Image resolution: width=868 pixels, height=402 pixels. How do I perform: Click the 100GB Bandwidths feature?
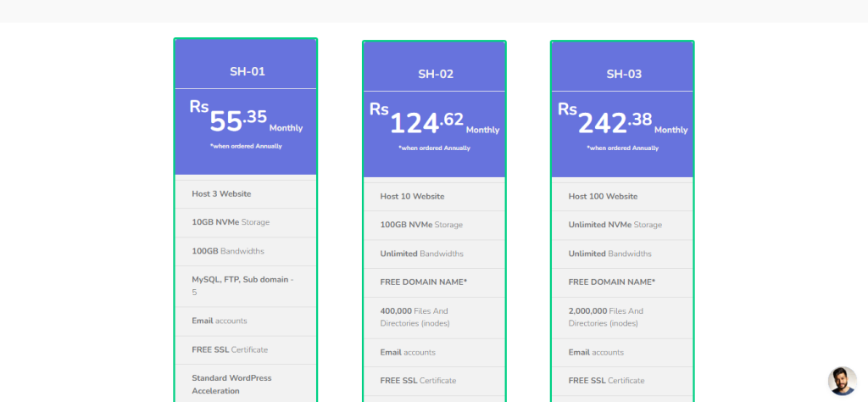[228, 251]
